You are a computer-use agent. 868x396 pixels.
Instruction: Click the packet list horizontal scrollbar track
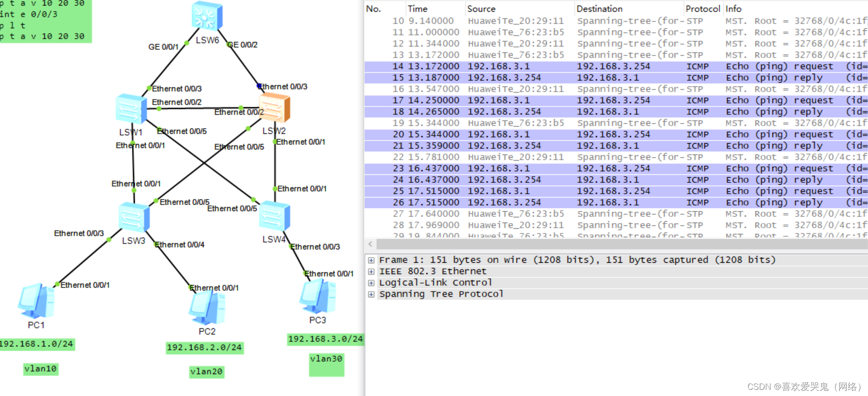pyautogui.click(x=622, y=244)
